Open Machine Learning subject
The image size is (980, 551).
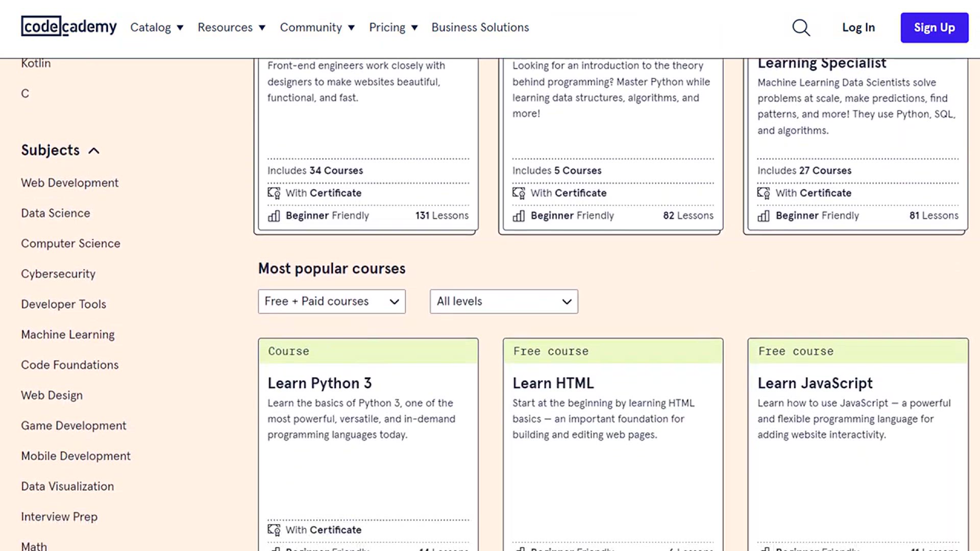(x=68, y=335)
